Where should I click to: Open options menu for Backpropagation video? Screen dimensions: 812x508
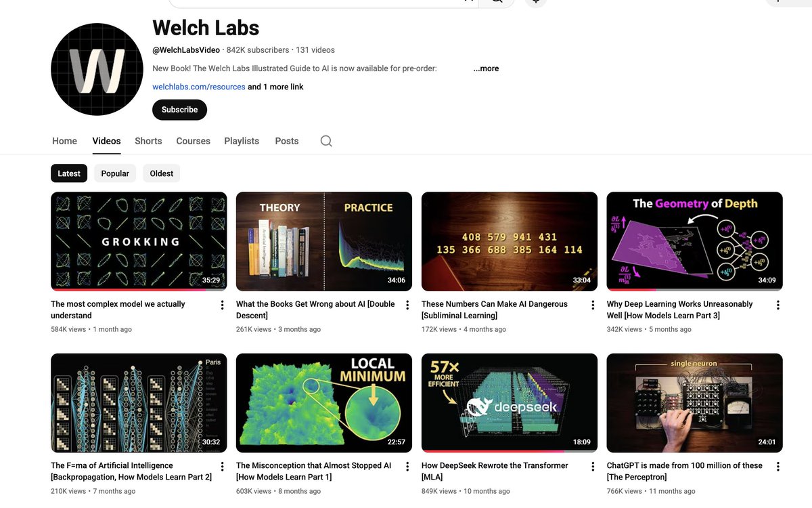pyautogui.click(x=222, y=467)
